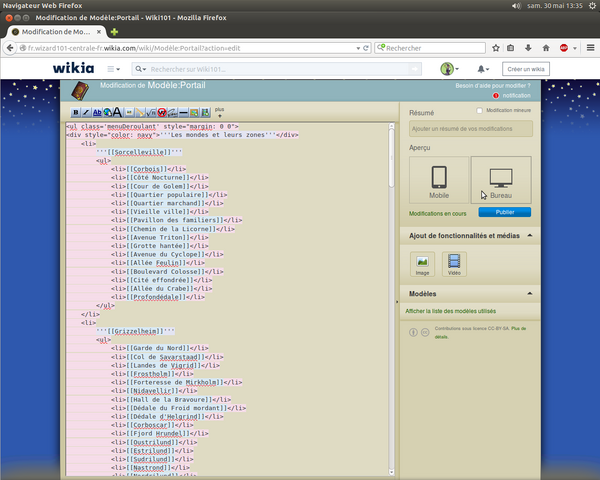Insert a math formula with the square root icon
Image resolution: width=600 pixels, height=480 pixels.
pyautogui.click(x=151, y=113)
